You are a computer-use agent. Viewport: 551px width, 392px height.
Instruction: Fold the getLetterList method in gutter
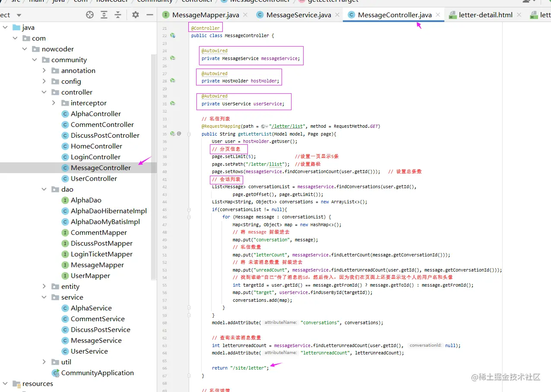coord(189,134)
